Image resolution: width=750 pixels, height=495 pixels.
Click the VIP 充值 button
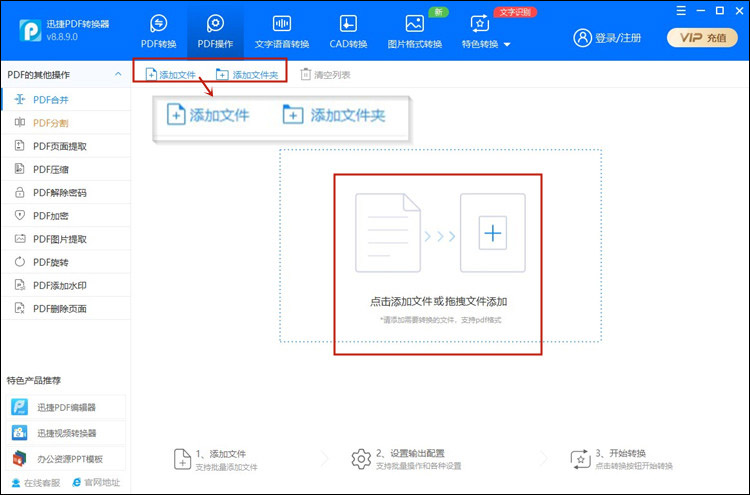(702, 37)
